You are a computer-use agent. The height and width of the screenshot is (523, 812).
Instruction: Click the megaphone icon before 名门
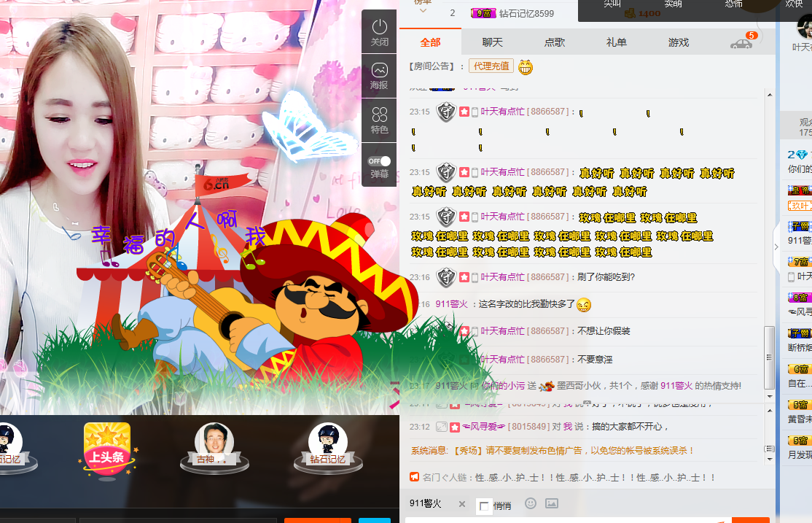[x=414, y=477]
